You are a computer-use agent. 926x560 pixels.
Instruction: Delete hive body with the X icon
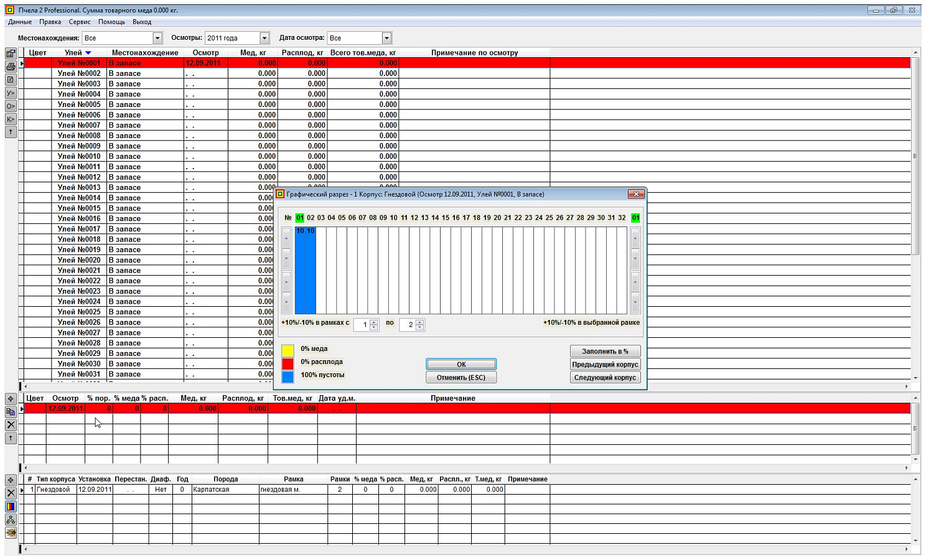pos(11,493)
